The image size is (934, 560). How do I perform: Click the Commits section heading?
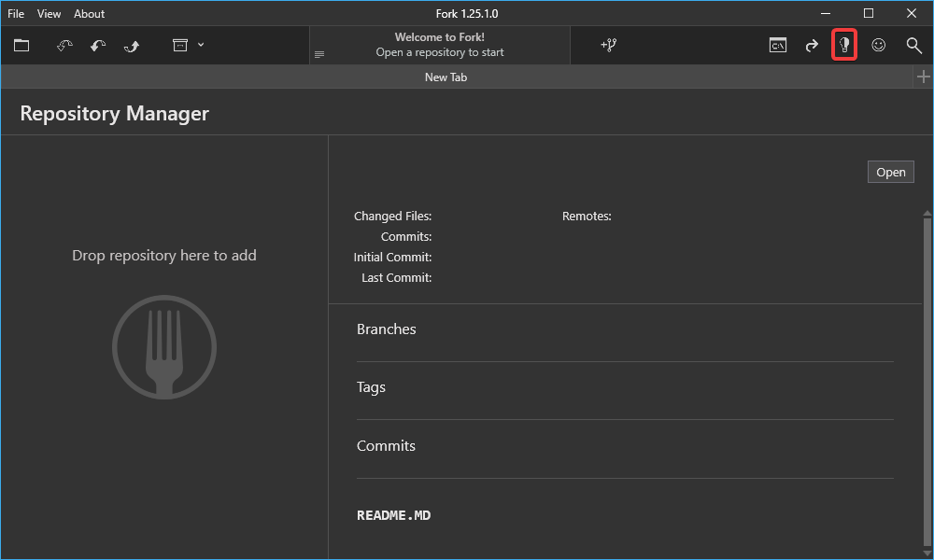point(386,446)
